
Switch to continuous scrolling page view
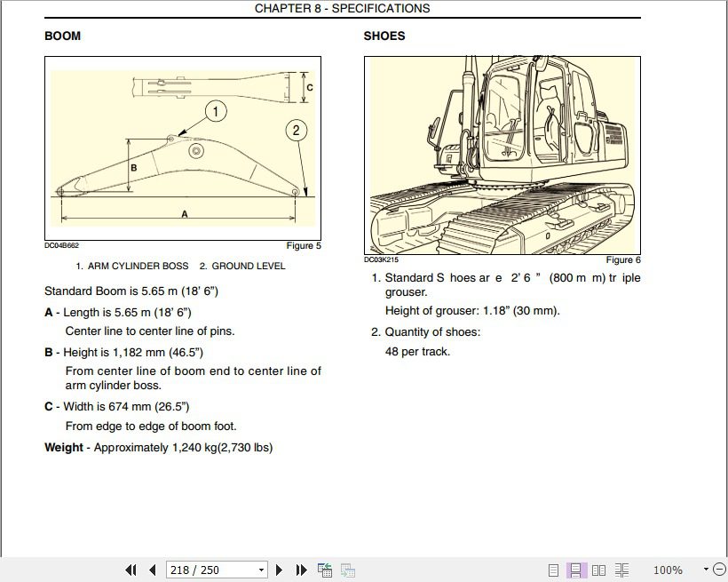(x=575, y=570)
